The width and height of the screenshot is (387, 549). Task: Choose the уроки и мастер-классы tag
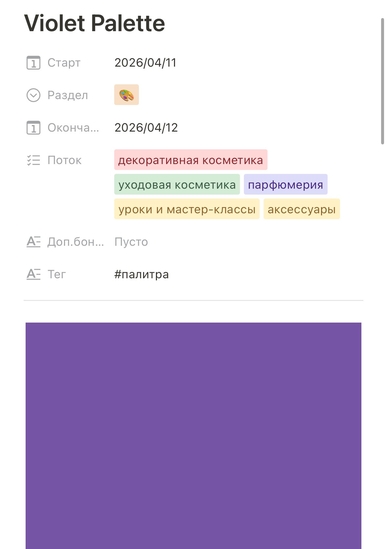point(187,209)
